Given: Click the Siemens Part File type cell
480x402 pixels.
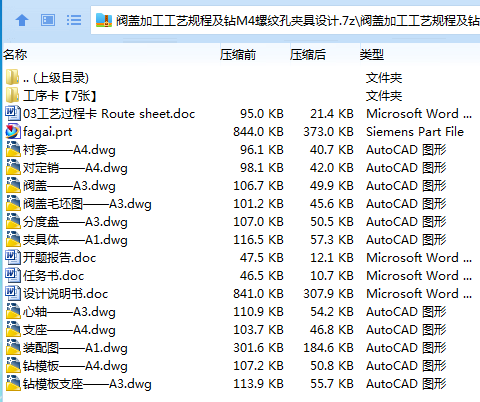Looking at the screenshot, I should [415, 132].
